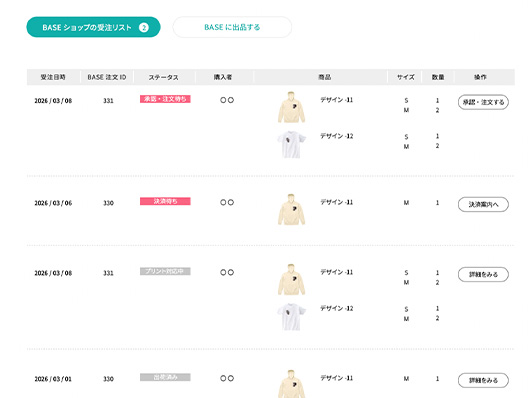The height and width of the screenshot is (398, 532).
Task: Switch to the BASE に出品する tab
Action: [x=232, y=27]
